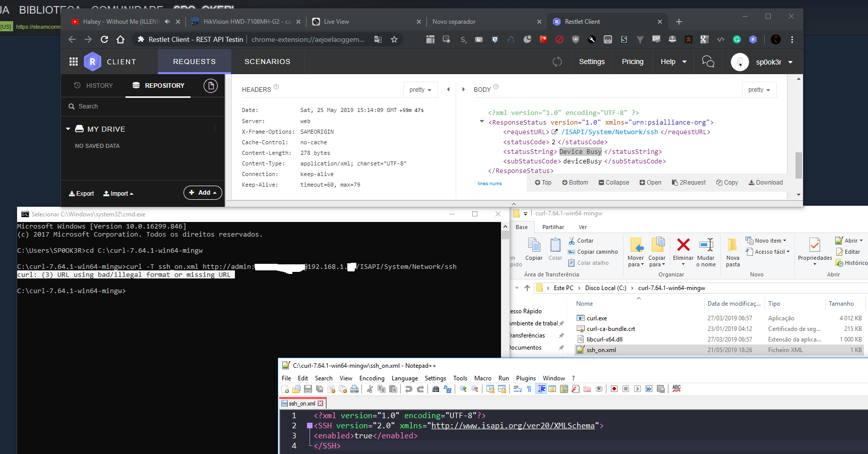Viewport: 868px width, 454px height.
Task: Open Encoding menu in Notepad++
Action: (x=371, y=378)
